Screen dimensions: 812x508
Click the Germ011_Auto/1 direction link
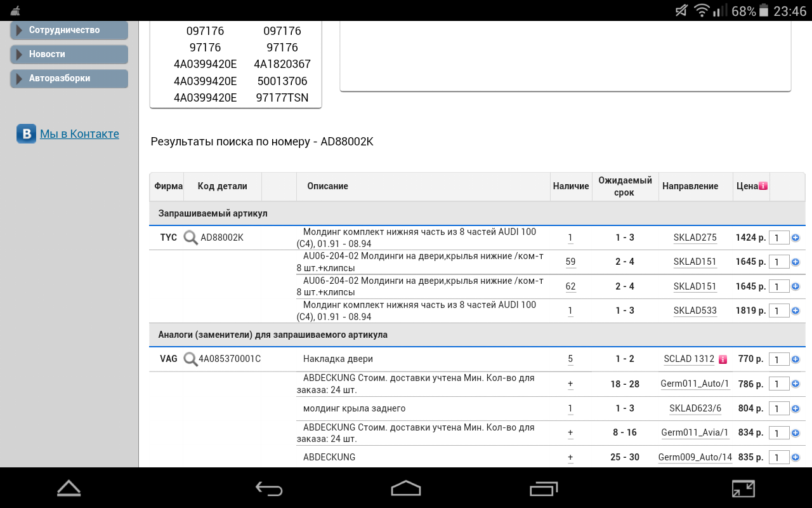point(695,384)
